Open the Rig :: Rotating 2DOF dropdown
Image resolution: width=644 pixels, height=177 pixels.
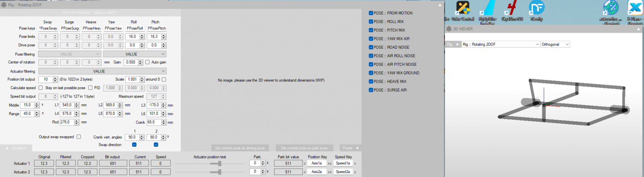pyautogui.click(x=500, y=44)
